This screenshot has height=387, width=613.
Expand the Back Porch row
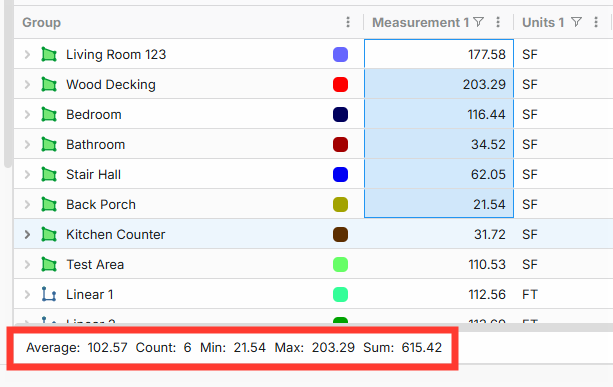pyautogui.click(x=27, y=204)
